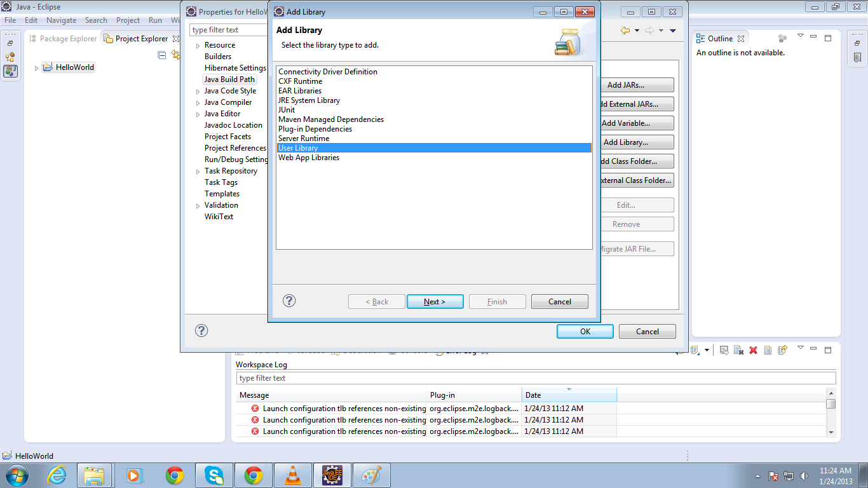Open the Search menu
This screenshot has height=488, width=868.
96,20
